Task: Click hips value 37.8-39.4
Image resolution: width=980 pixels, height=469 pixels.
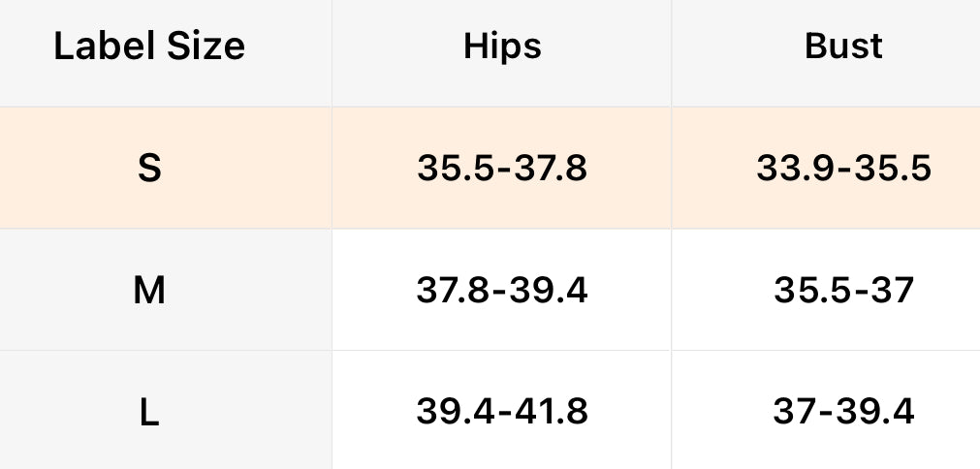Action: [502, 290]
